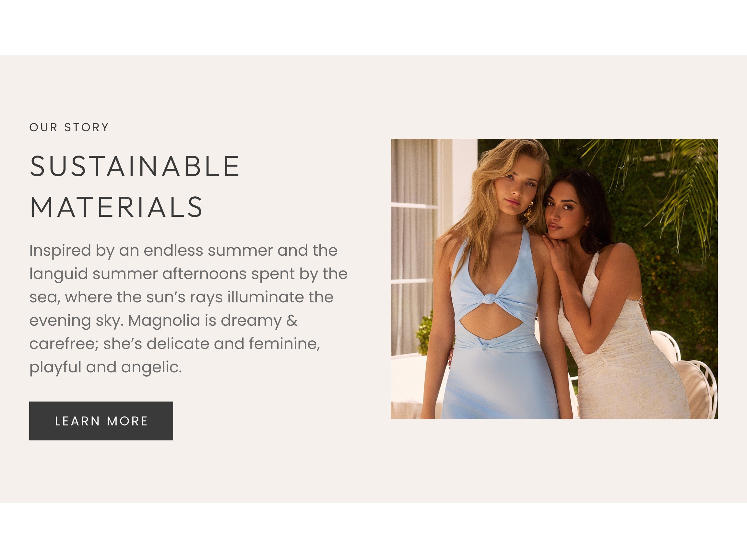This screenshot has height=560, width=747.
Task: Click the OUR STORY label
Action: tap(69, 127)
